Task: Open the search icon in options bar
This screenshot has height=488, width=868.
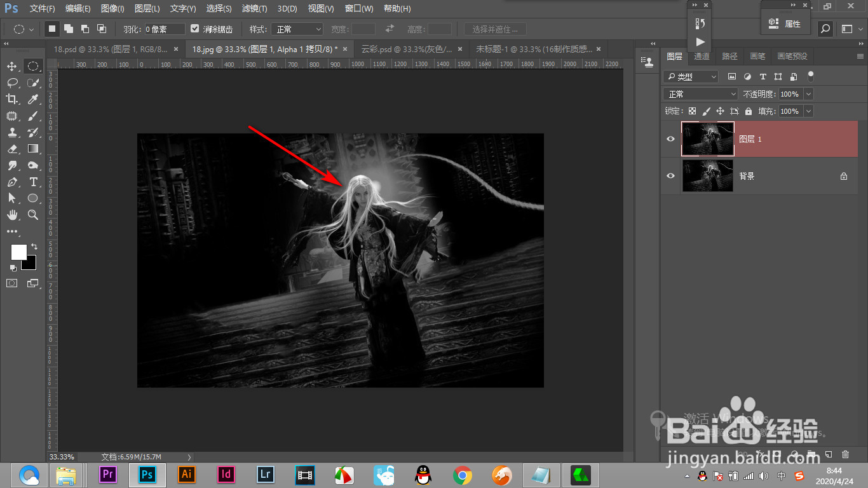Action: point(825,29)
